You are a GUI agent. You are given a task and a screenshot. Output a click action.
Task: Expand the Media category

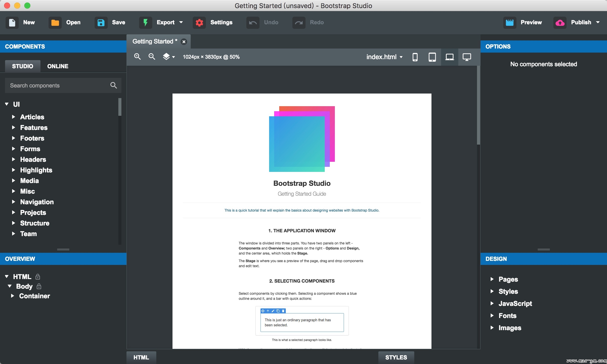pos(14,180)
